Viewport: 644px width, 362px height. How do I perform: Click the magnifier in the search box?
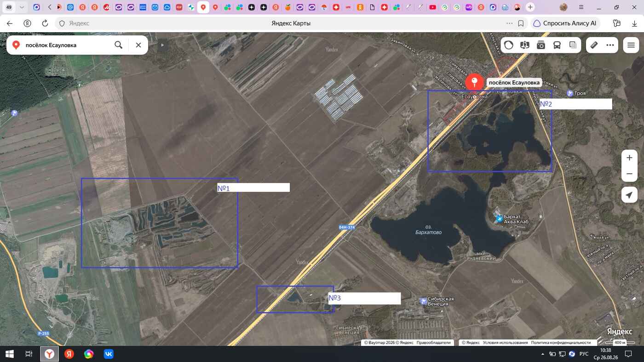pyautogui.click(x=118, y=45)
